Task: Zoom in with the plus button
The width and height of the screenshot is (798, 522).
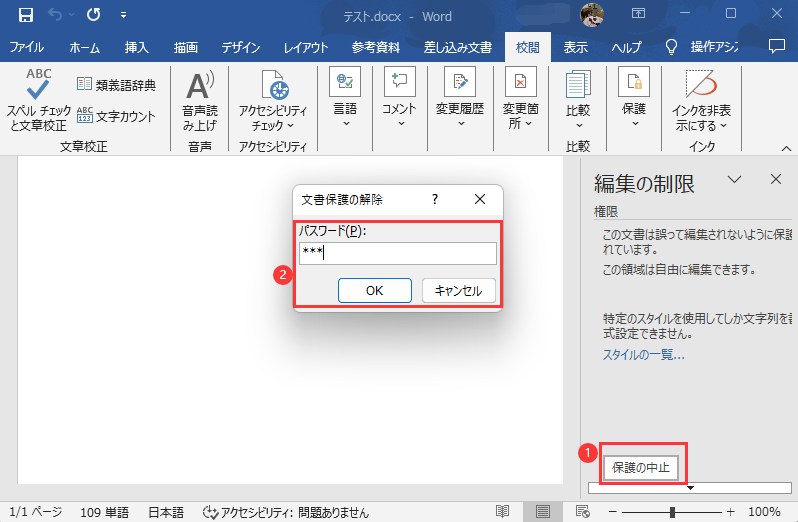Action: tap(731, 512)
